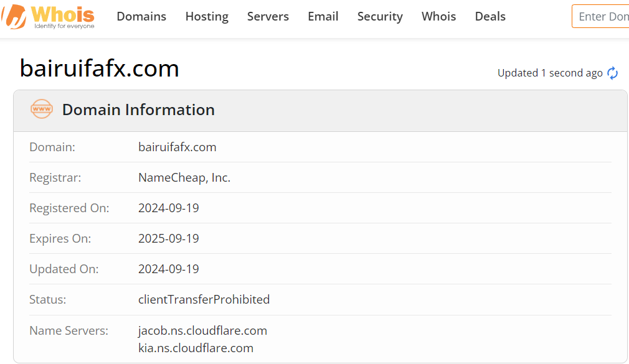The image size is (629, 364).
Task: Select the registrar NameCheap, Inc.
Action: [184, 177]
